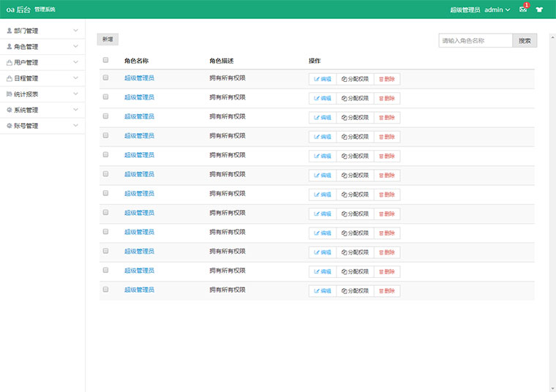Viewport: 556px width, 392px height.
Task: Expand the 系统管理 chevron
Action: point(75,110)
